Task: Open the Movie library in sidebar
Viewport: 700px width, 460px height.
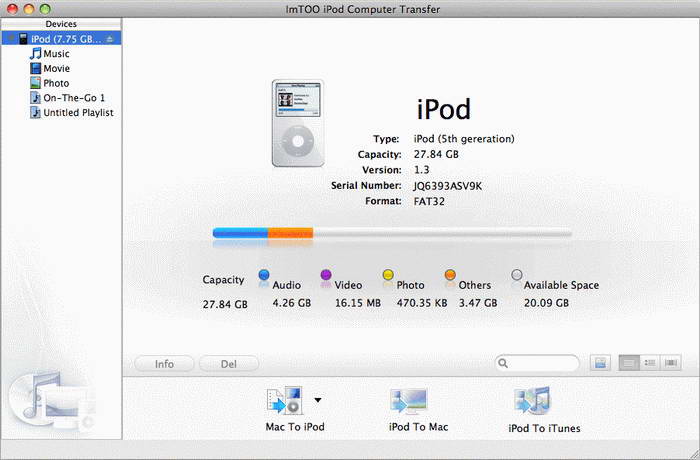Action: coord(57,68)
